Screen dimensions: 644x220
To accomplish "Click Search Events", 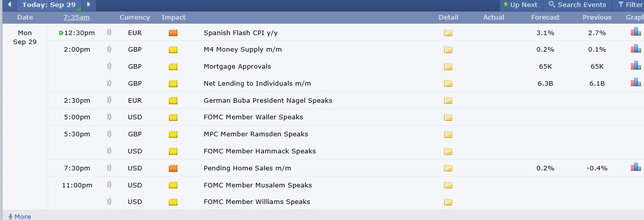I will 577,5.
